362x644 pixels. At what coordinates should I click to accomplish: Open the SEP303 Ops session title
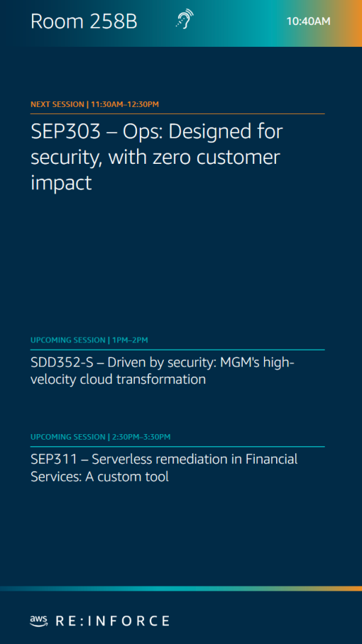point(157,157)
